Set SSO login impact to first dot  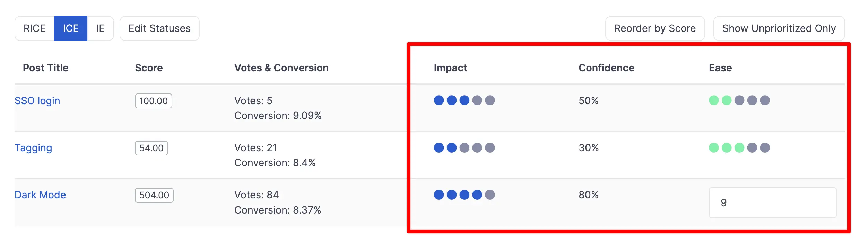click(x=439, y=100)
